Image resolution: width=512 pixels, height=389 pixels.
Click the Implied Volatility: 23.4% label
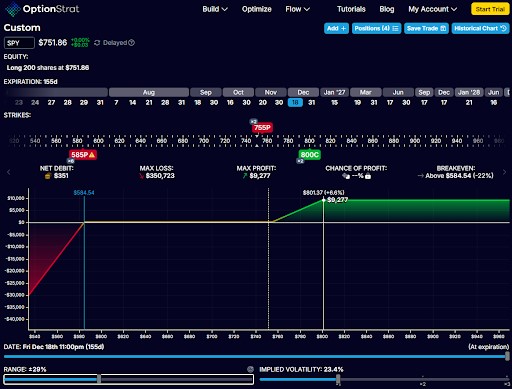point(301,369)
